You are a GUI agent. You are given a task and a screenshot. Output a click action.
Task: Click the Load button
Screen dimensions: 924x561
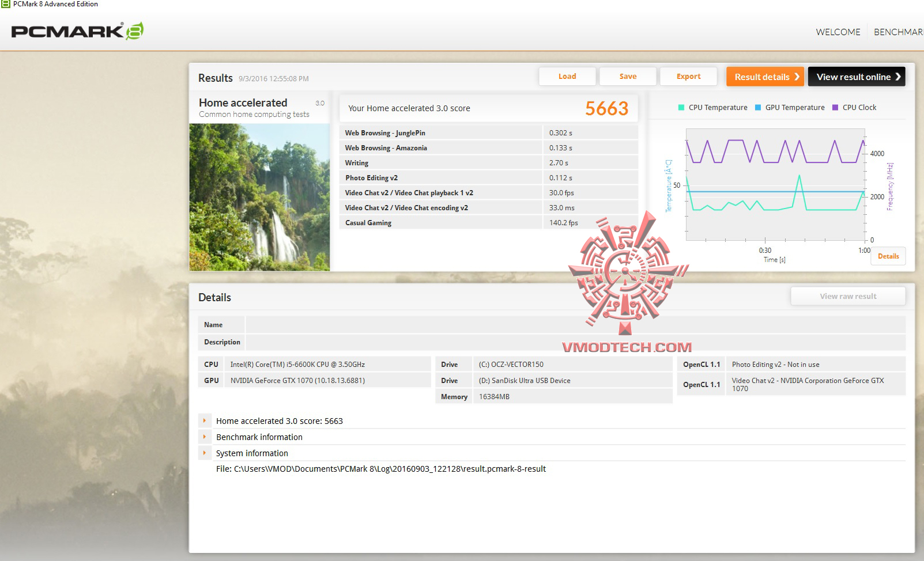tap(567, 76)
